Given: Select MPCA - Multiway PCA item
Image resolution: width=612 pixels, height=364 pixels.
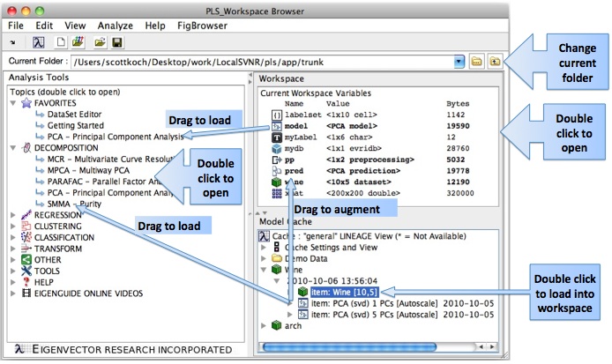Looking at the screenshot, I should click(88, 170).
